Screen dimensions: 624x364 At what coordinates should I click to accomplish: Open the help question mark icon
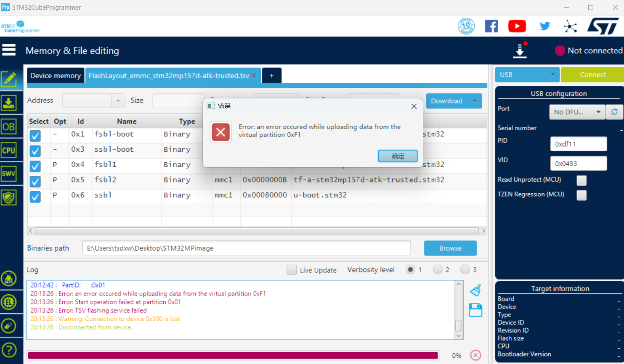pos(9,350)
